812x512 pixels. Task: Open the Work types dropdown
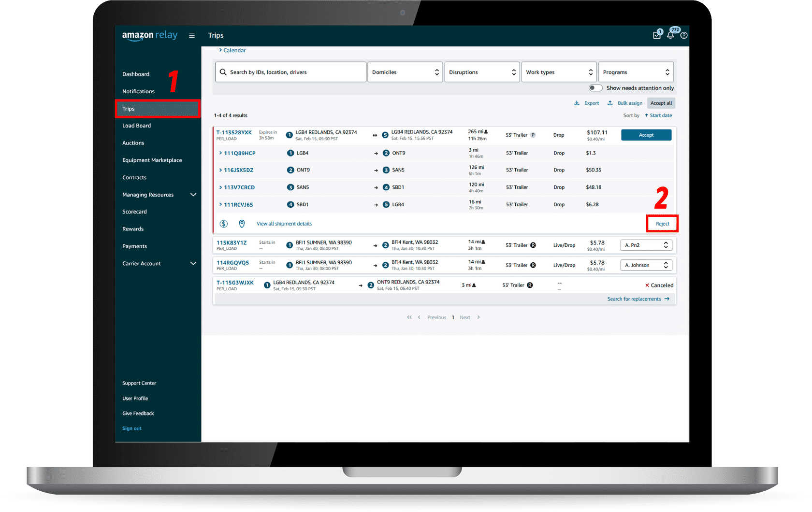click(x=559, y=72)
